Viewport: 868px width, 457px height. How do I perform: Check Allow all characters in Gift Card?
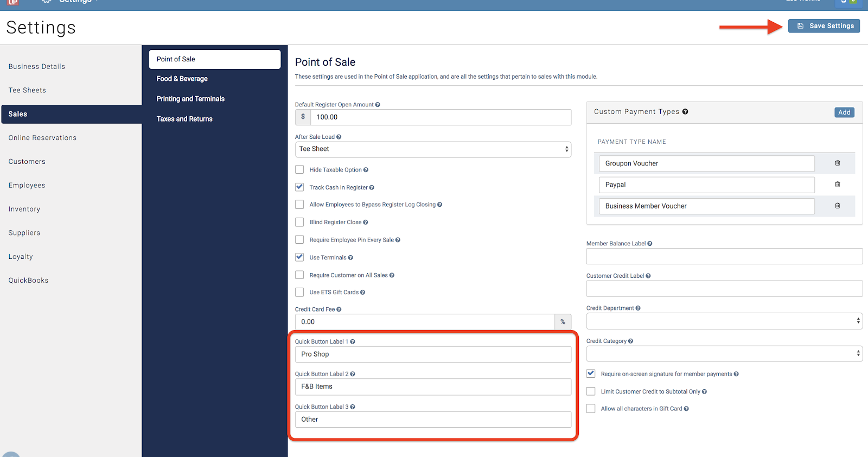591,409
